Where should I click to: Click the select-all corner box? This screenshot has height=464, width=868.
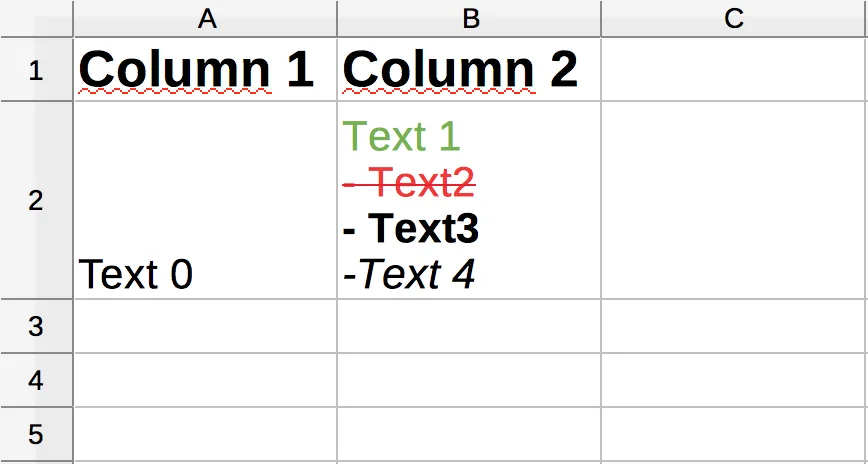36,18
